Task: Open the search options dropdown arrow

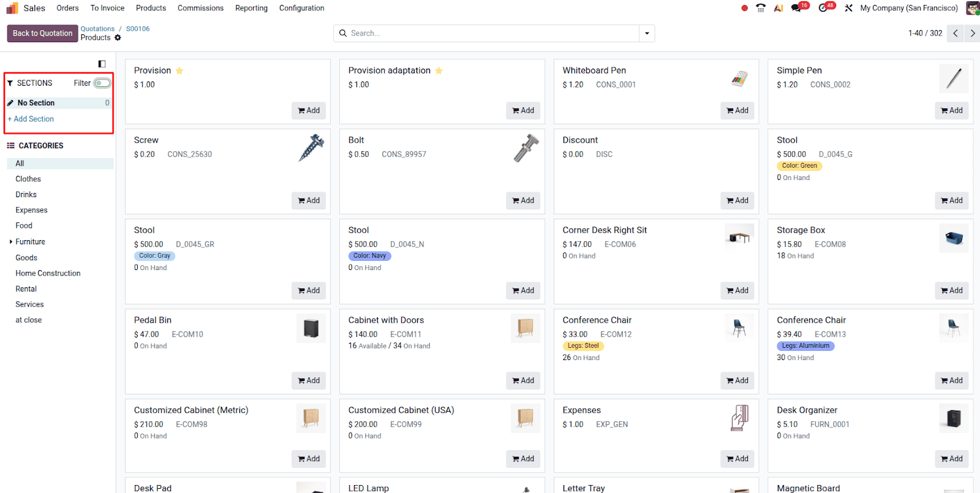Action: click(x=647, y=33)
